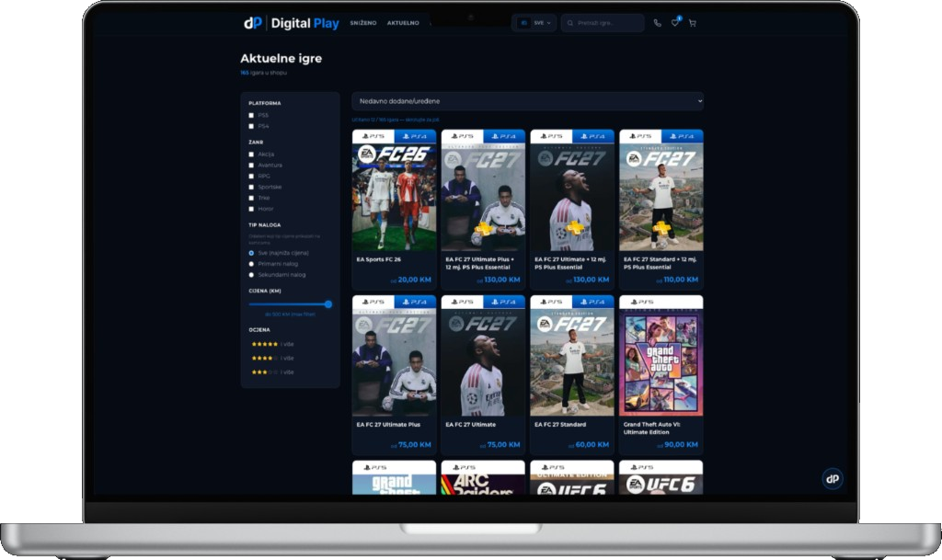Screen dimensions: 942x560
Task: Open EA FC 27 Ultimate 75,00 KM cover
Action: pos(483,362)
